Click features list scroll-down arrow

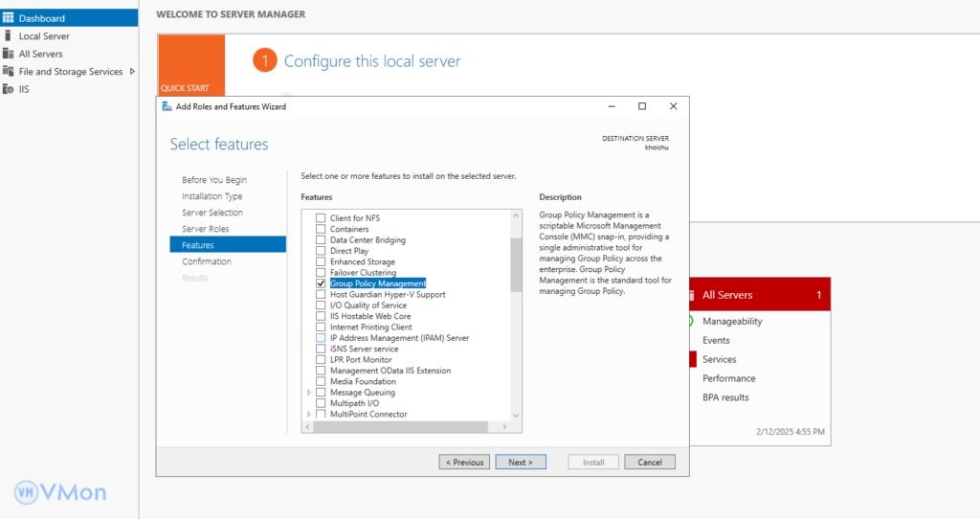pyautogui.click(x=516, y=416)
